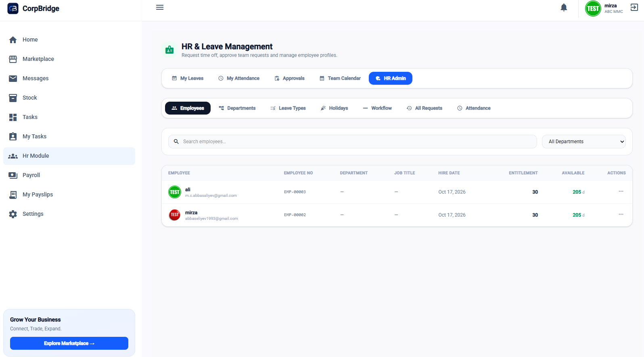This screenshot has width=644, height=357.
Task: Open the Leave Types sub-tab
Action: [288, 108]
